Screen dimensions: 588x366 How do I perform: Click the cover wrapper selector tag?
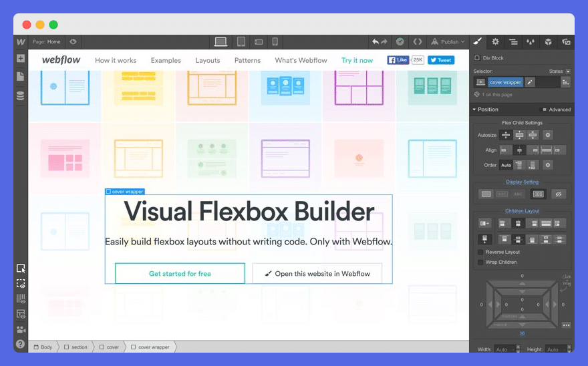tap(505, 82)
